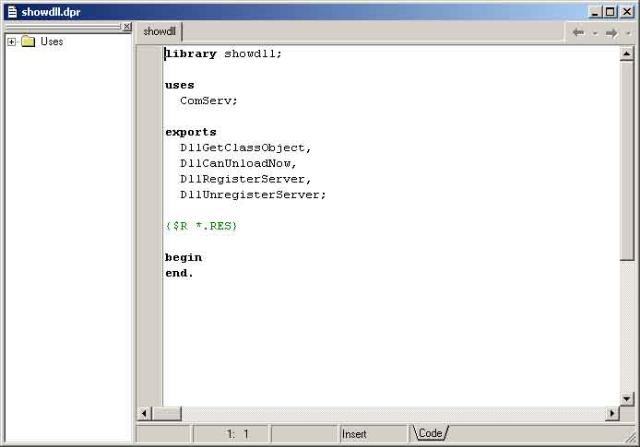Click the 'end.' keyword
The image size is (640, 447).
pyautogui.click(x=179, y=273)
